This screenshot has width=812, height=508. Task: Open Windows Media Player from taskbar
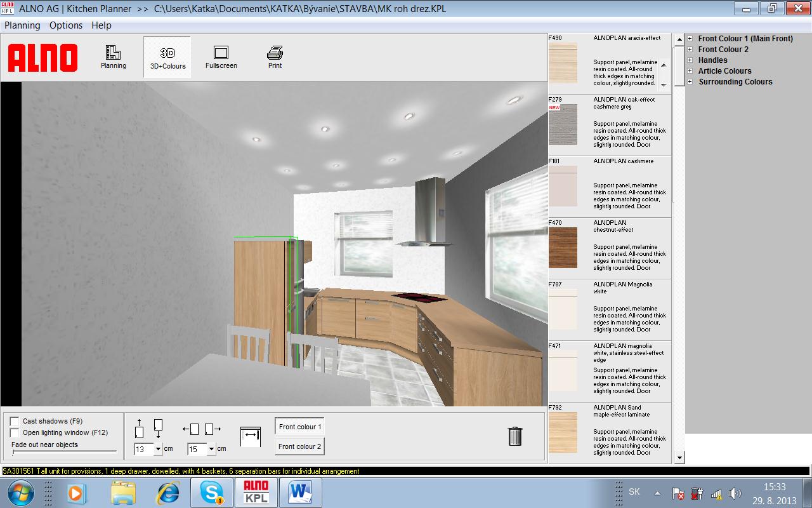75,493
